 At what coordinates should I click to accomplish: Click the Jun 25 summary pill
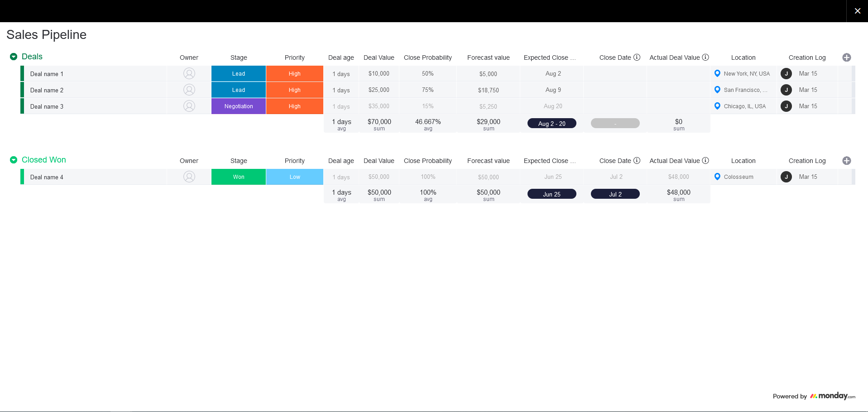pos(552,194)
